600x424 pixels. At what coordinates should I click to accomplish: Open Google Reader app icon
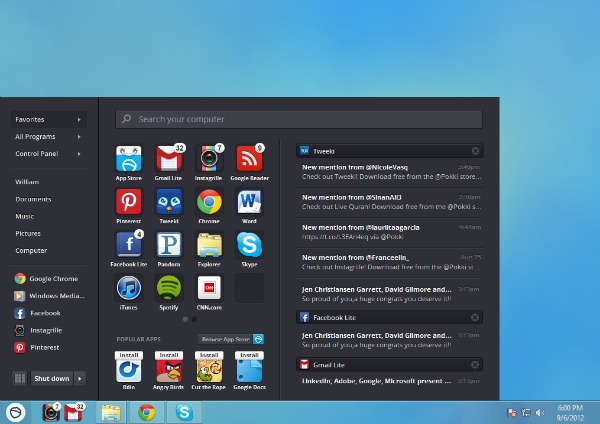(x=249, y=159)
